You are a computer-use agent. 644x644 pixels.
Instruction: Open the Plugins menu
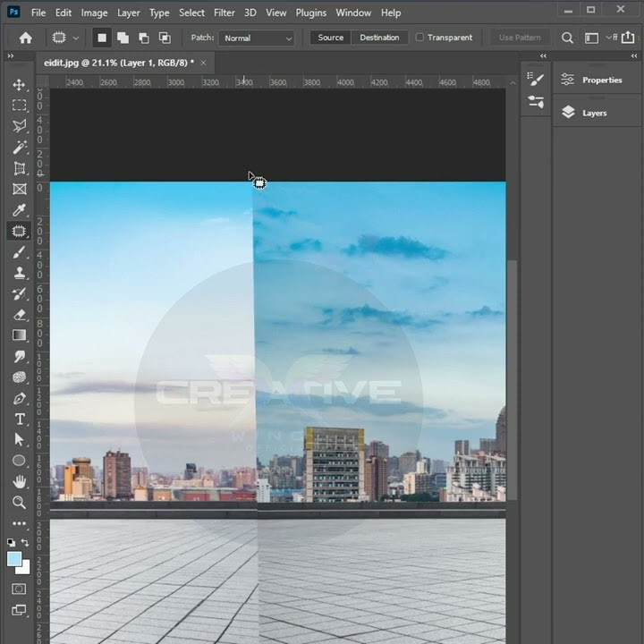(x=311, y=13)
